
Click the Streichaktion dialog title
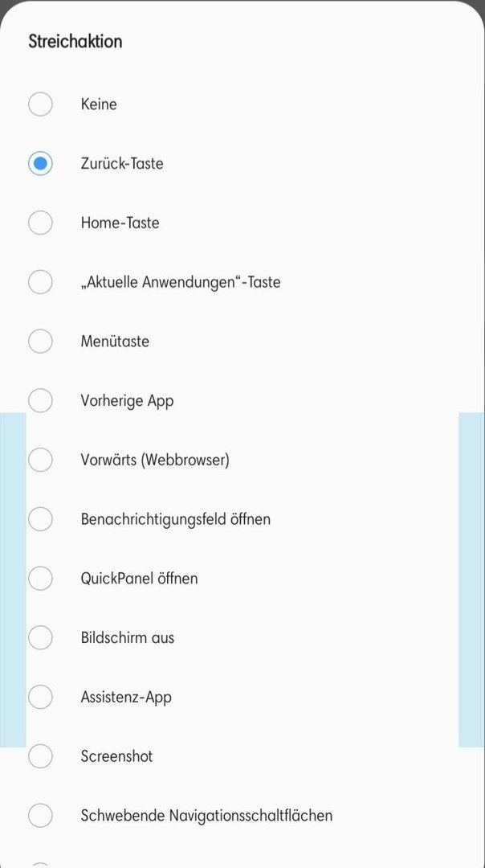[x=75, y=42]
